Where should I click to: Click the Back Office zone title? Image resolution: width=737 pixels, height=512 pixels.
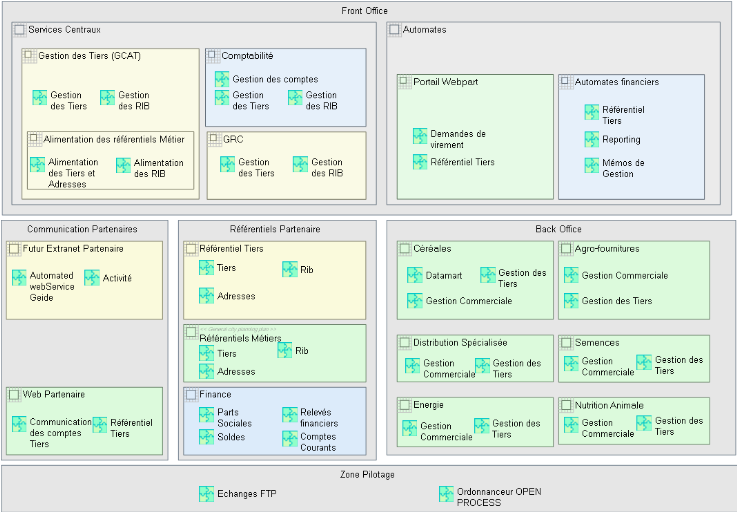pyautogui.click(x=558, y=229)
